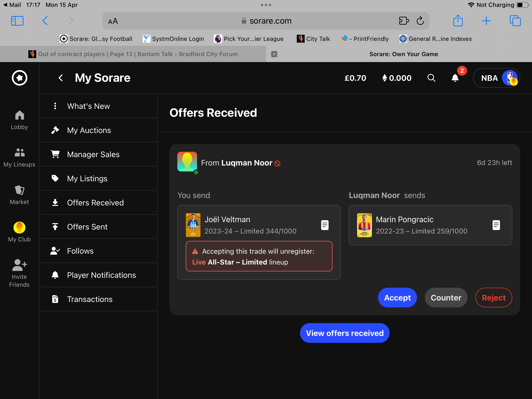Viewport: 532px width, 399px height.
Task: Return to the Mail app
Action: click(12, 5)
